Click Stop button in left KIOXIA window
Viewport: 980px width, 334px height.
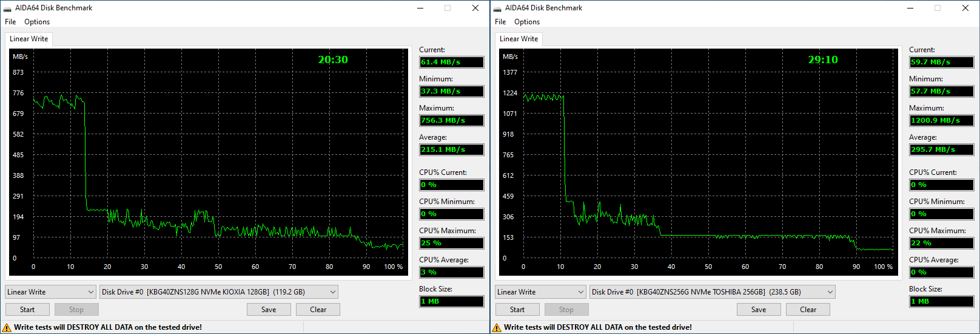click(76, 310)
